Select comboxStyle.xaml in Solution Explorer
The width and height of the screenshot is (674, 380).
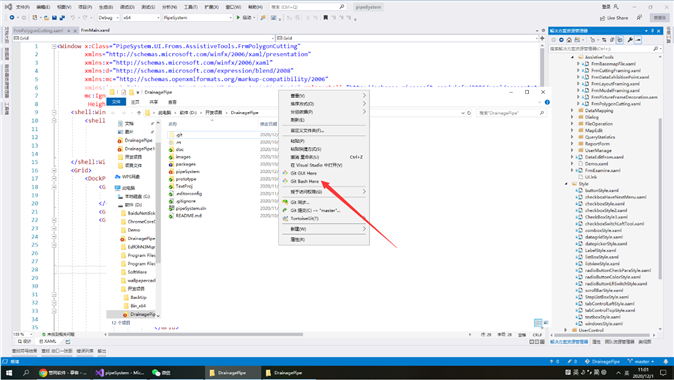pos(603,230)
